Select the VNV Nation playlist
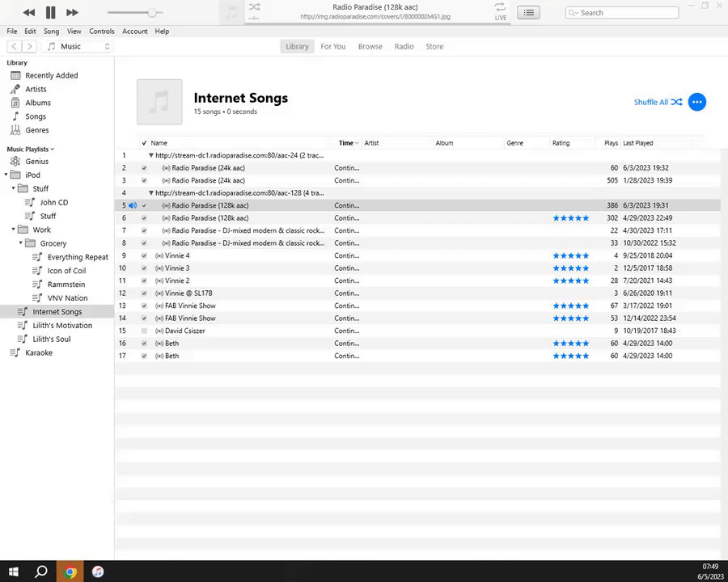Viewport: 728px width, 582px height. coord(67,298)
